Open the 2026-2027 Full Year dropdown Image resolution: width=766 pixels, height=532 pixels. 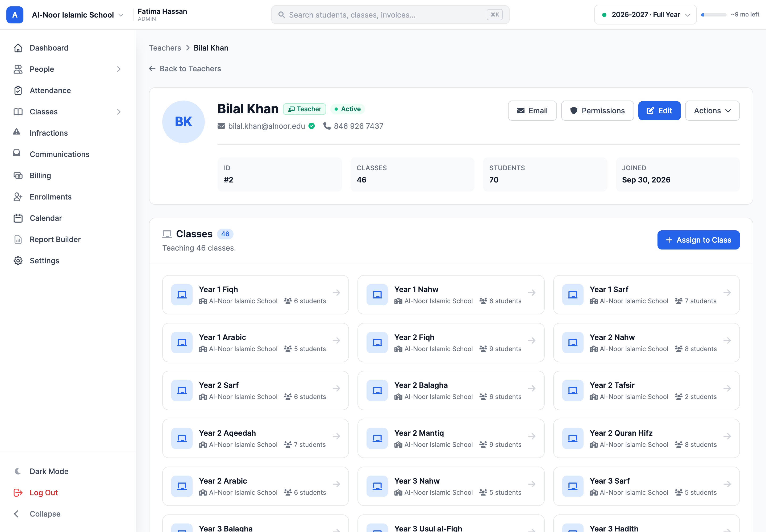click(645, 15)
